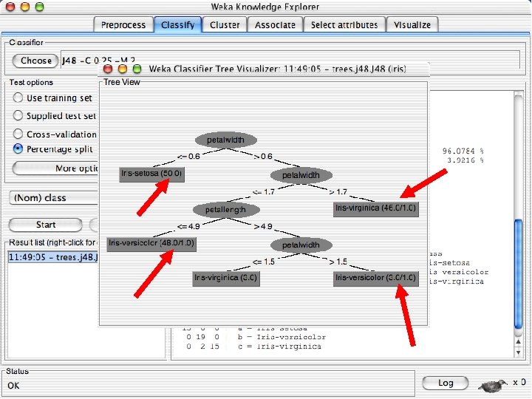Click the Iris-setosa (50.0) leaf
532x399 pixels.
[151, 174]
